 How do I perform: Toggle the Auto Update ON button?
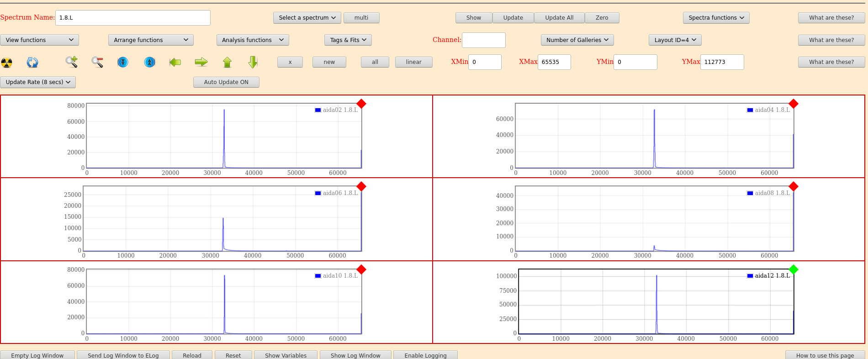click(x=226, y=82)
